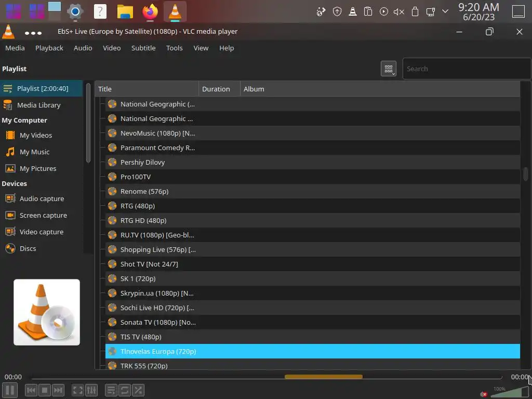Open the View menu
The image size is (532, 399).
[x=201, y=48]
